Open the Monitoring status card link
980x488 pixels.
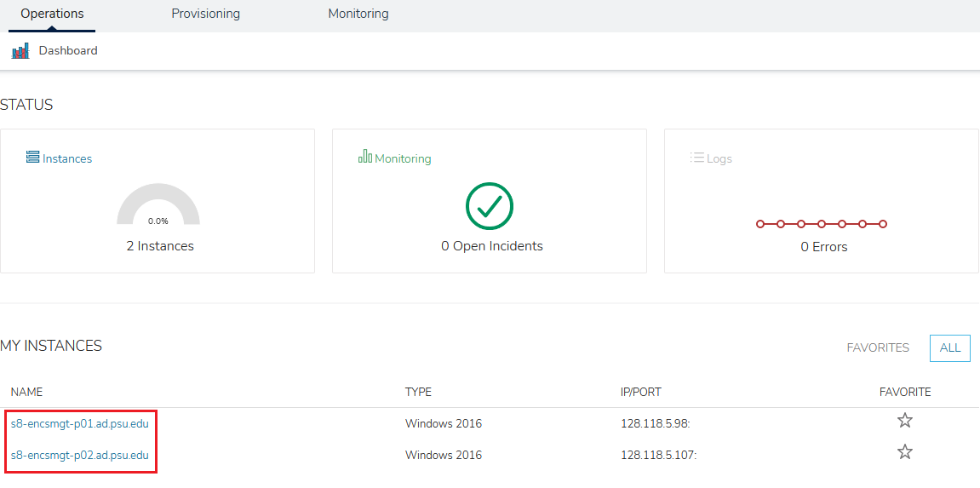click(403, 158)
